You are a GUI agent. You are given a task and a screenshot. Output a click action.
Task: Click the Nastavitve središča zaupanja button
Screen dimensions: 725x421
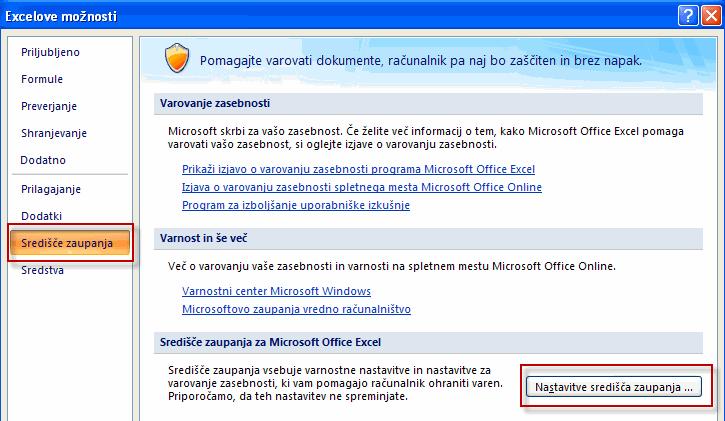coord(614,387)
